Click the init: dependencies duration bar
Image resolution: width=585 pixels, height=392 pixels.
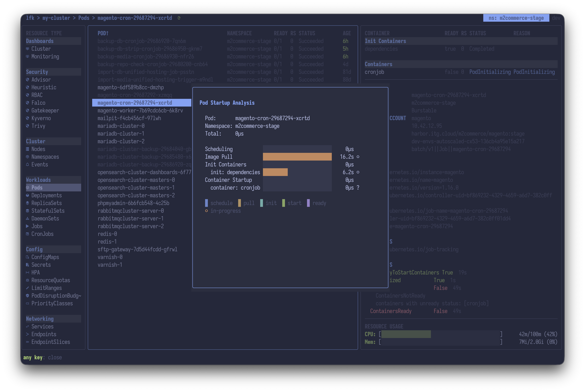click(x=275, y=172)
